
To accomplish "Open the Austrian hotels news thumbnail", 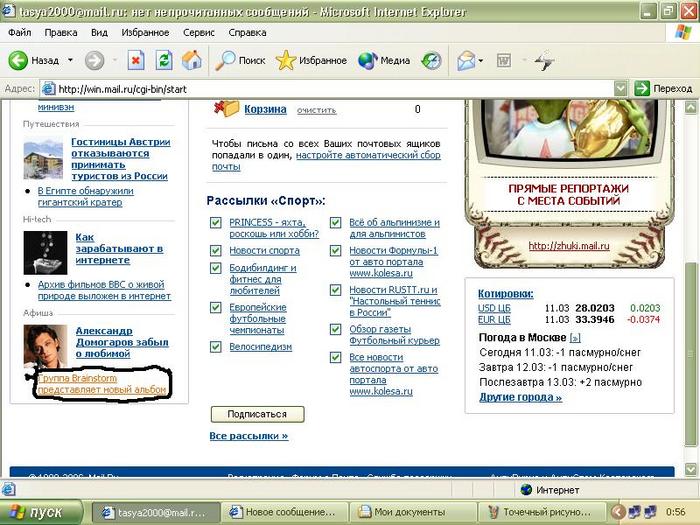I will pos(43,159).
